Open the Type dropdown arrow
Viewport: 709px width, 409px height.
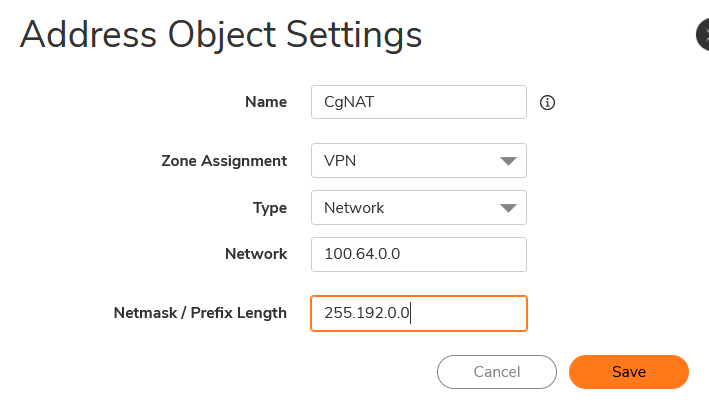click(x=508, y=208)
